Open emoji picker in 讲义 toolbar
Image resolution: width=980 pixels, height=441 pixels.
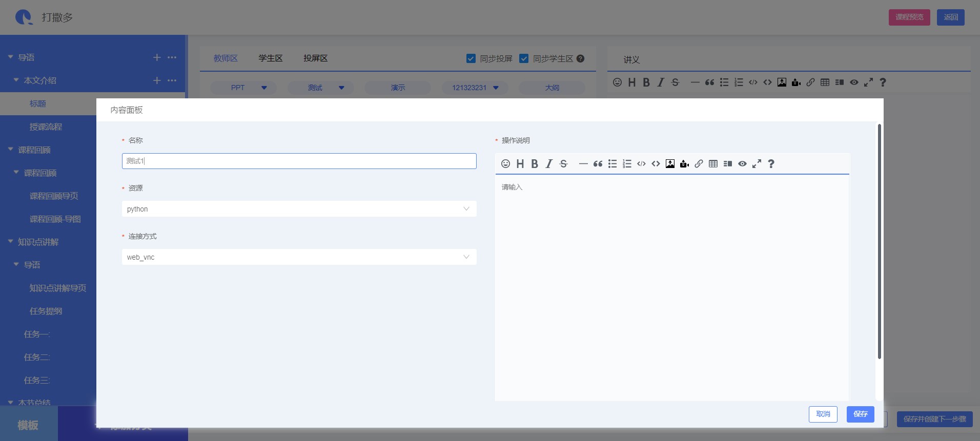[x=617, y=82]
